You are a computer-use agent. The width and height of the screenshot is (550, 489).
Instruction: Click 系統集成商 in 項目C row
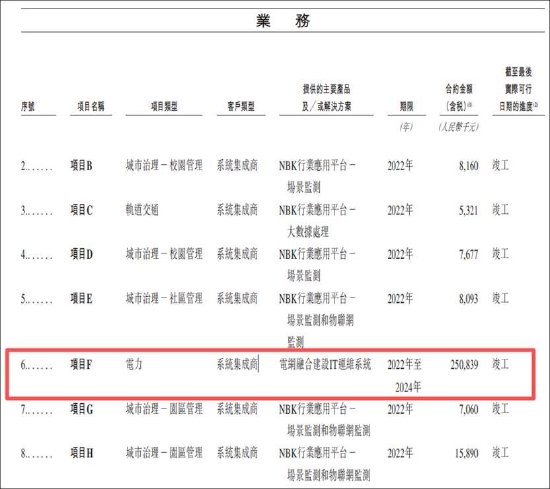[x=237, y=210]
